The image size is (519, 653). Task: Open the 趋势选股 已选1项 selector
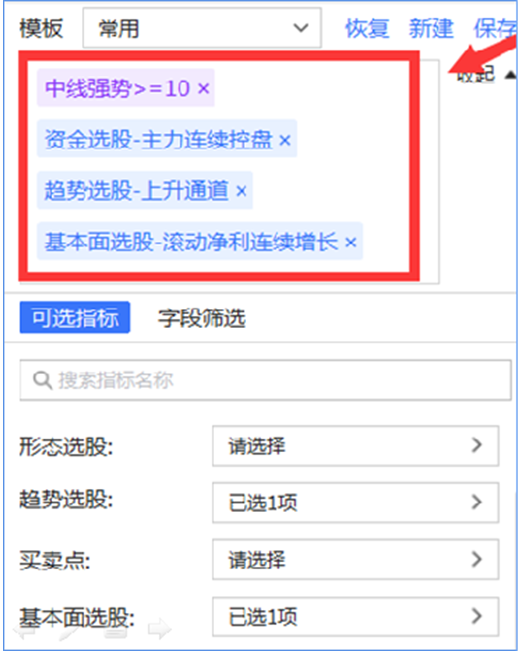tap(356, 502)
